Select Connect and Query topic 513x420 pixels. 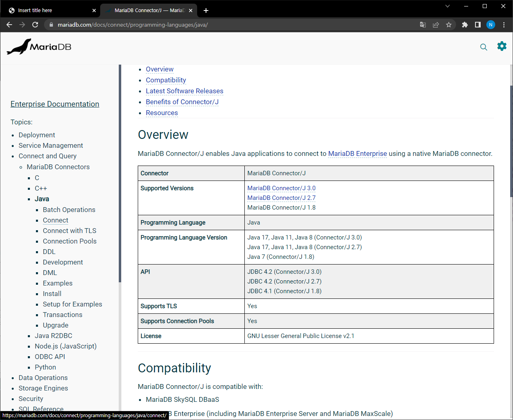48,156
